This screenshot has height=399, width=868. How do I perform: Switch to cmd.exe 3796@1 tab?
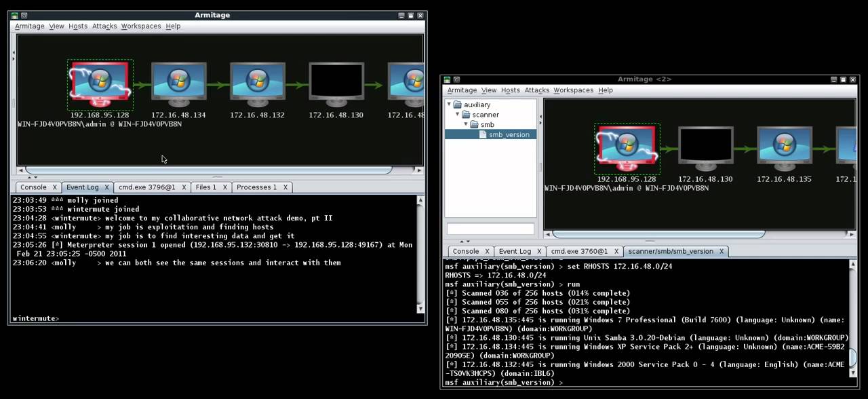146,187
